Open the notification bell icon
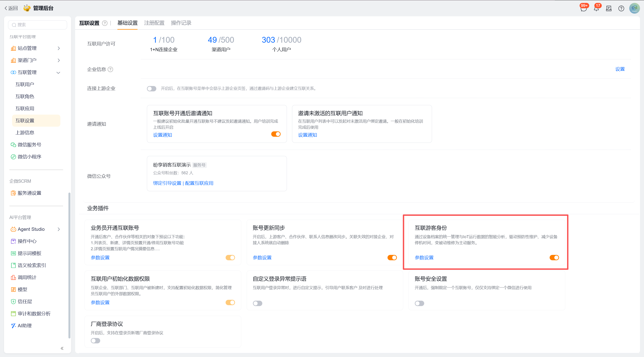The width and height of the screenshot is (644, 357). coord(596,8)
